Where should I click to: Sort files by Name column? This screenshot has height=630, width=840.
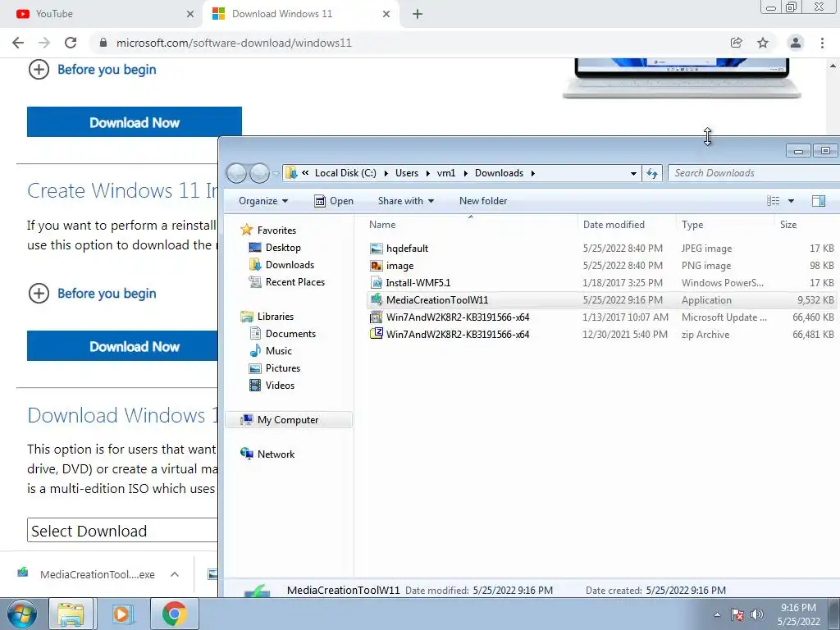pos(472,225)
